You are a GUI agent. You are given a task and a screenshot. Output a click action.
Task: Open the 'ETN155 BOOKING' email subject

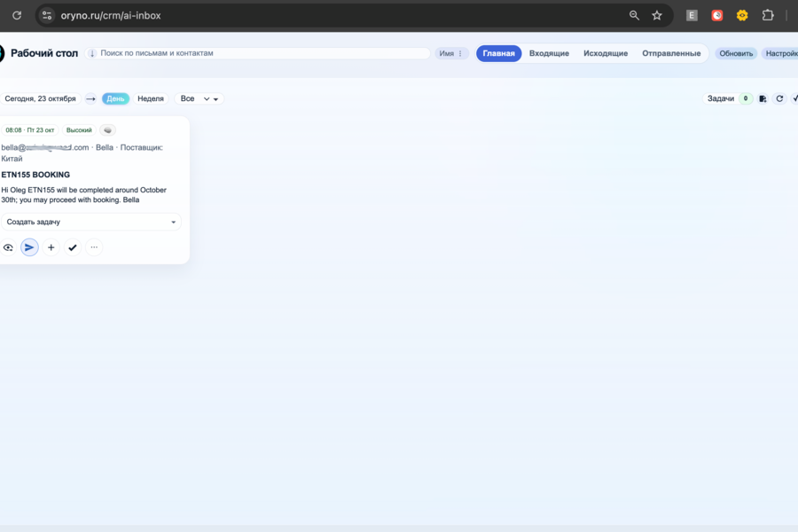point(35,175)
